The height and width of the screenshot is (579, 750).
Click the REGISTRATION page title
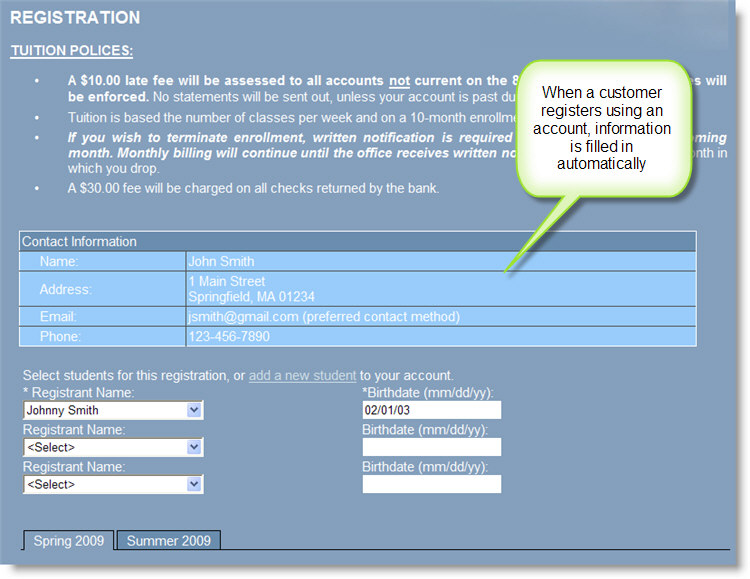(75, 18)
